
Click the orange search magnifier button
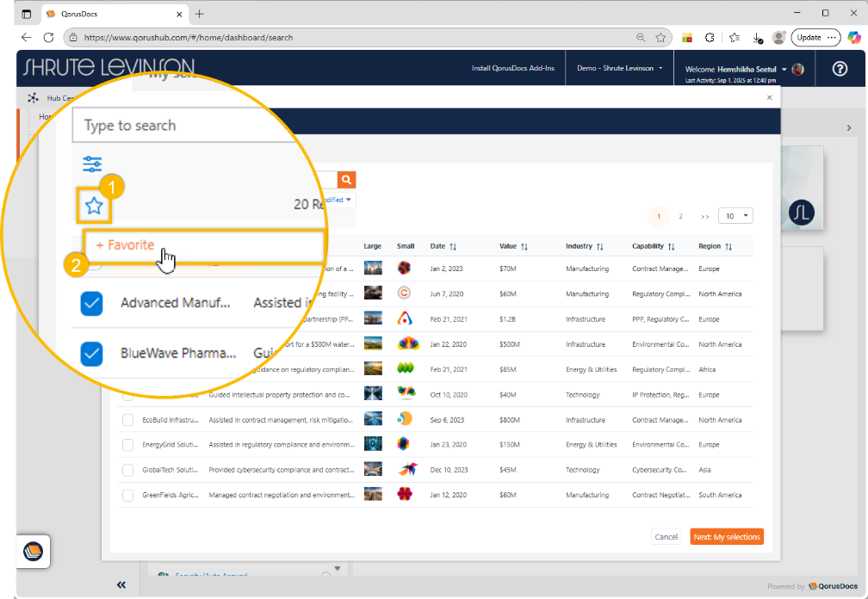pos(346,179)
